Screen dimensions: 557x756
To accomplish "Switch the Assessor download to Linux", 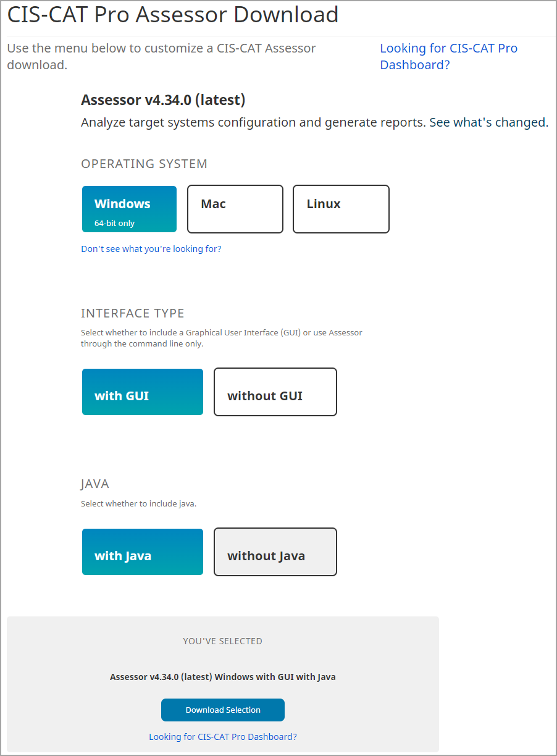I will point(340,209).
